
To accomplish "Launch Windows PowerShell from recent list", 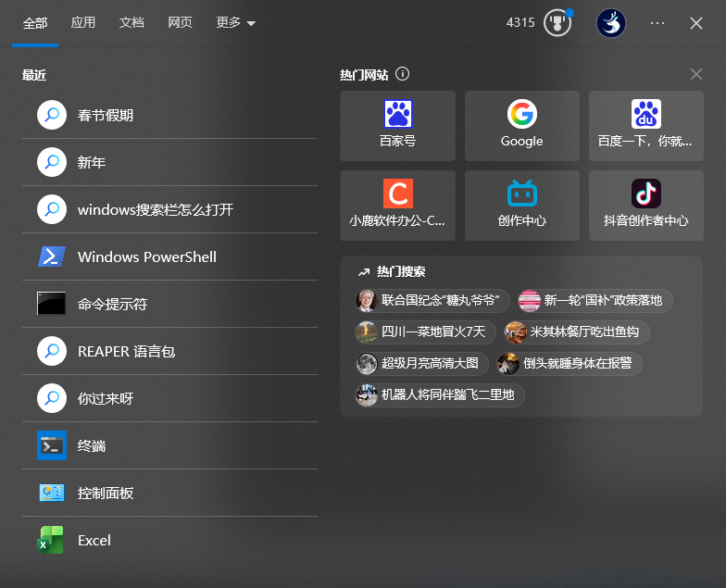I will [170, 256].
